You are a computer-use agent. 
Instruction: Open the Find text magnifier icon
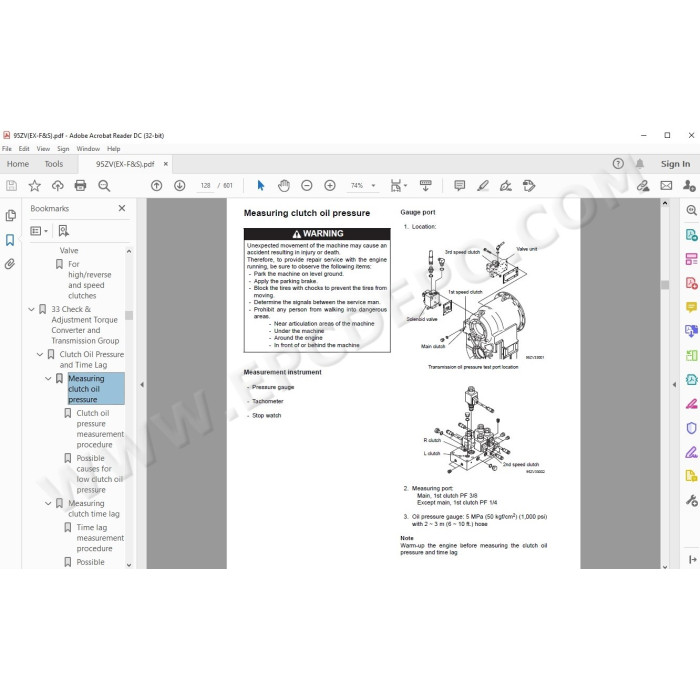(104, 186)
